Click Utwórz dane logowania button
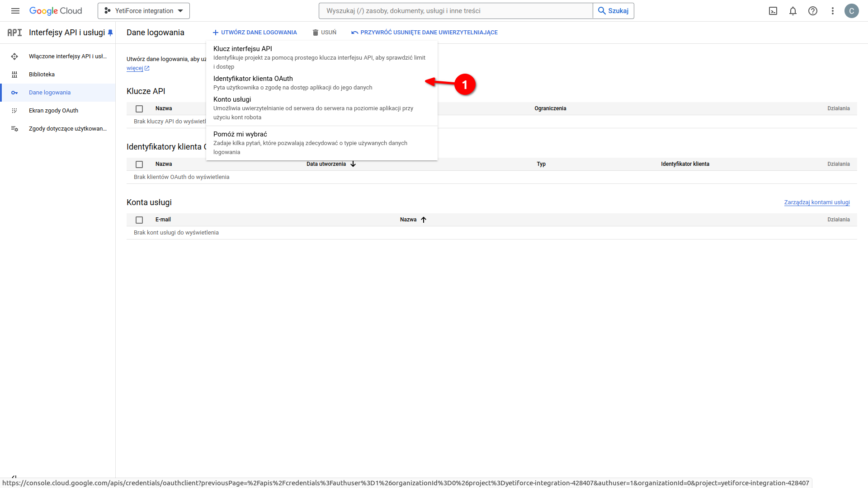The width and height of the screenshot is (868, 488). [x=255, y=33]
